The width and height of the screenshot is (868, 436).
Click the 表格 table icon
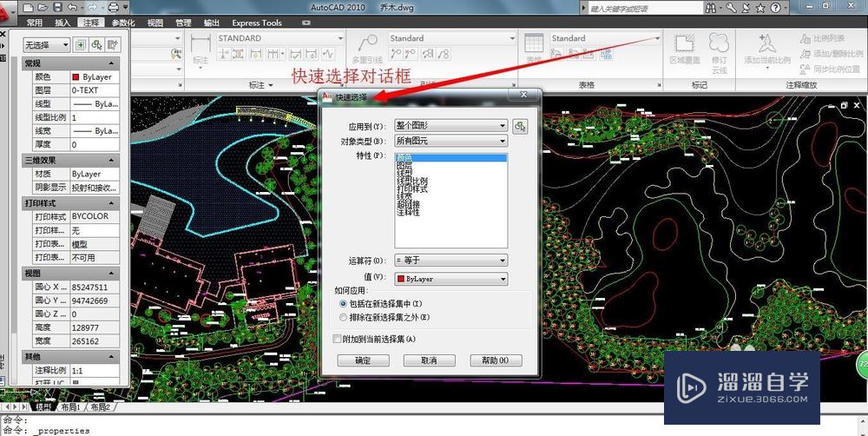[534, 43]
